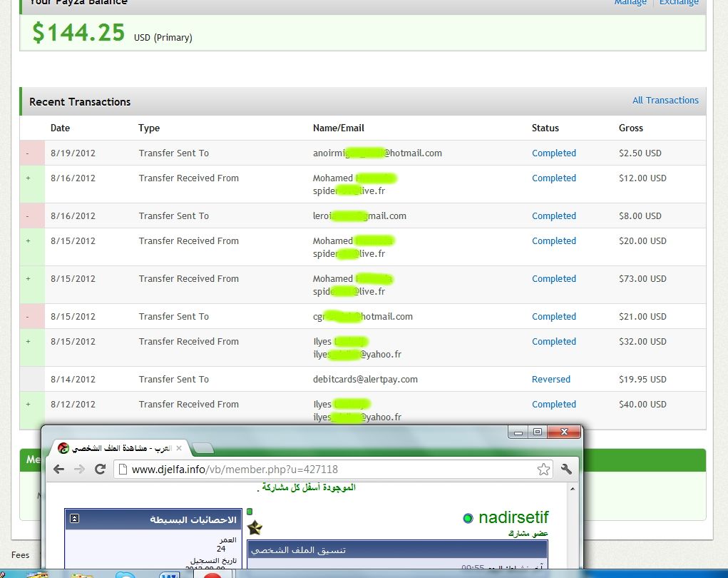
Task: Click the $40.00 USD gross amount
Action: 642,404
